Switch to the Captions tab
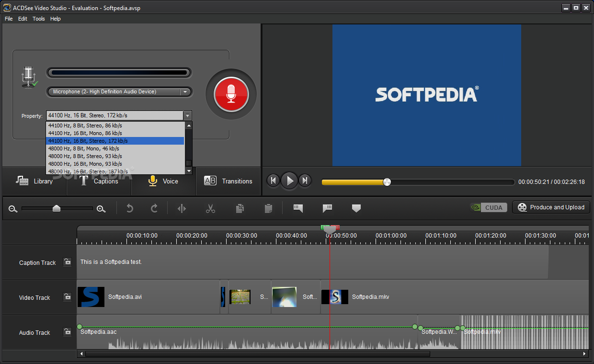This screenshot has height=364, width=594. (99, 181)
